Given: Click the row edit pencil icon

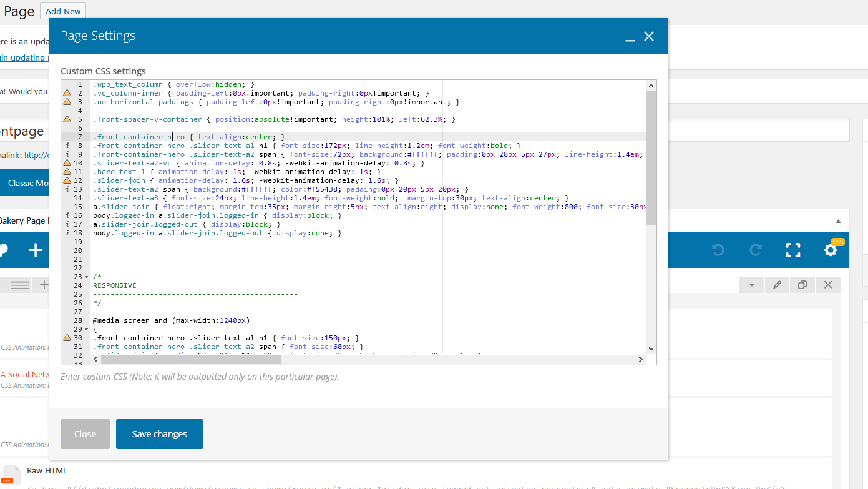Looking at the screenshot, I should (777, 285).
